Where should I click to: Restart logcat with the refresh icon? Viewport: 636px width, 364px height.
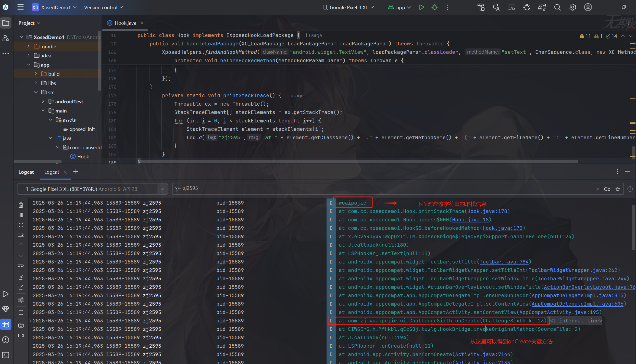coord(21,225)
